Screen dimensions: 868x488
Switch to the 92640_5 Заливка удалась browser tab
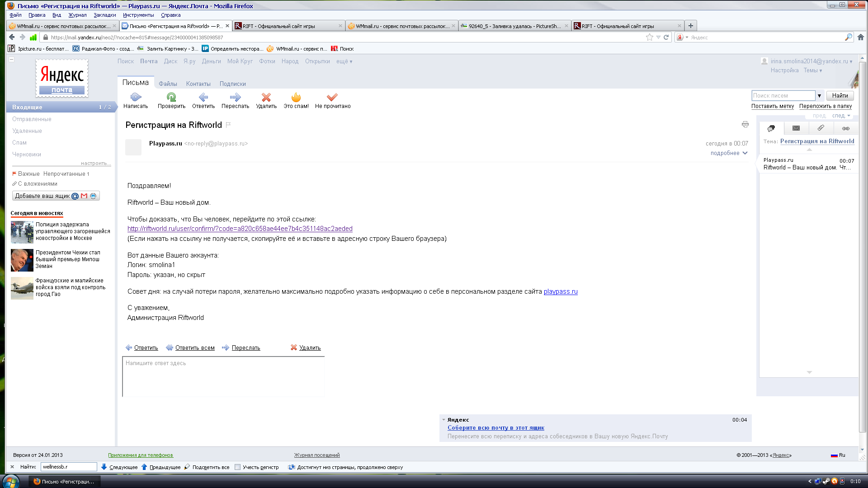point(514,26)
